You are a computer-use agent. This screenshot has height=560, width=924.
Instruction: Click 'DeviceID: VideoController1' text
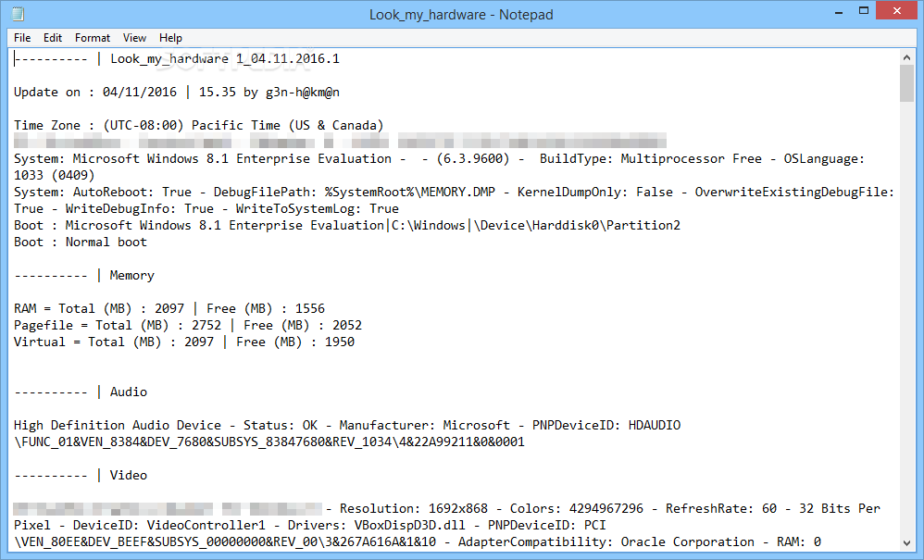(169, 525)
